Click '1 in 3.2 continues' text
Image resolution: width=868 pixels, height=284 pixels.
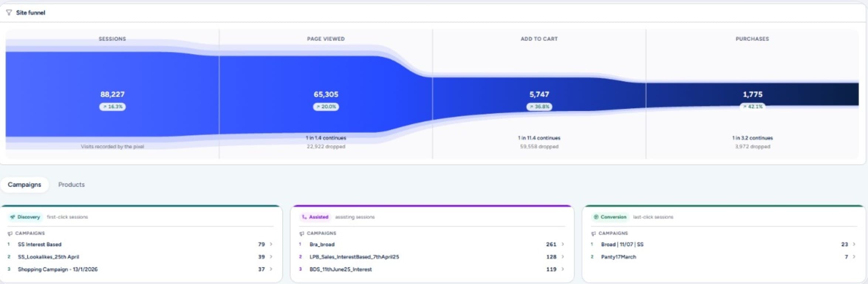point(753,138)
